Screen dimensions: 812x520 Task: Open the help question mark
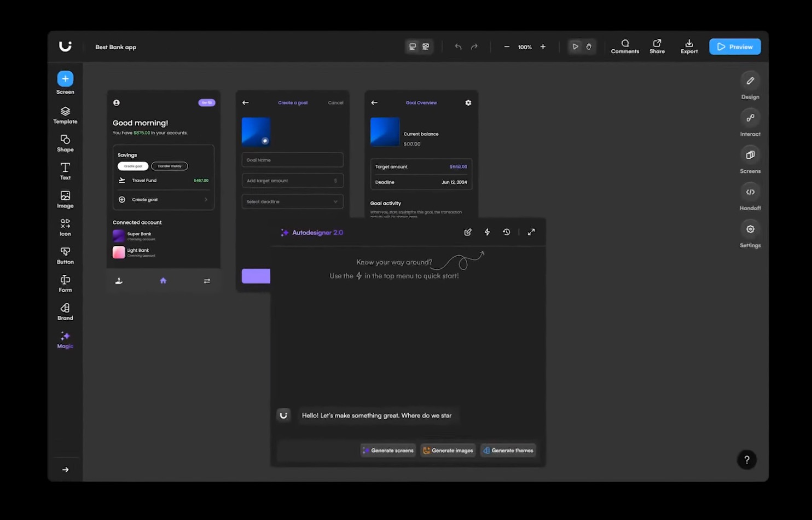click(x=746, y=460)
